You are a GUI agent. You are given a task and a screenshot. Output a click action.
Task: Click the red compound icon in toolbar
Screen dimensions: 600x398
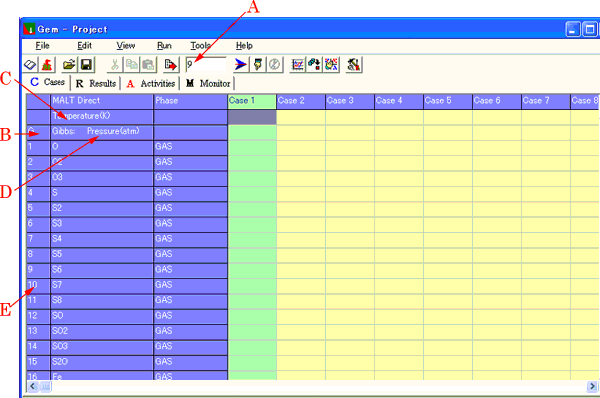click(x=47, y=65)
